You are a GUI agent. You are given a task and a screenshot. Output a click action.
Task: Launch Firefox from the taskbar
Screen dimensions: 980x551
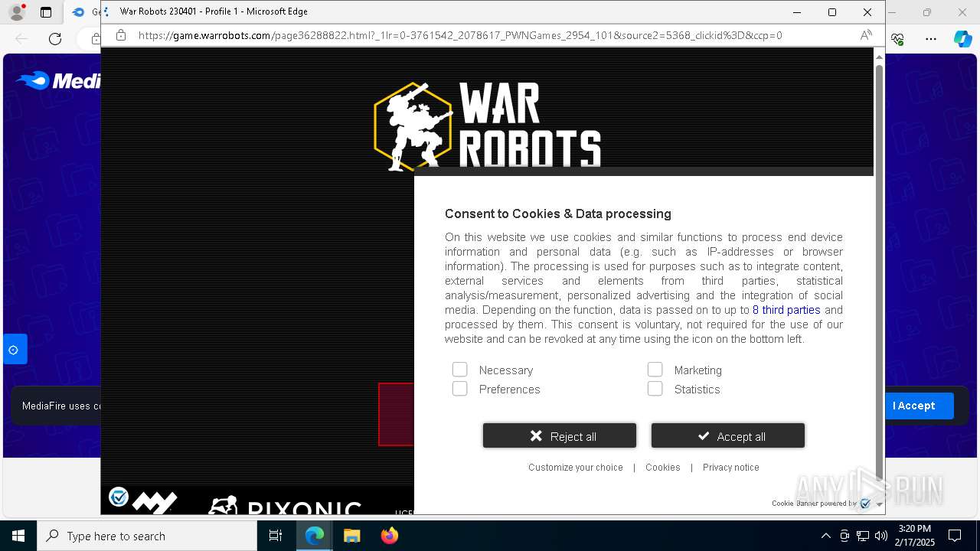pos(390,536)
